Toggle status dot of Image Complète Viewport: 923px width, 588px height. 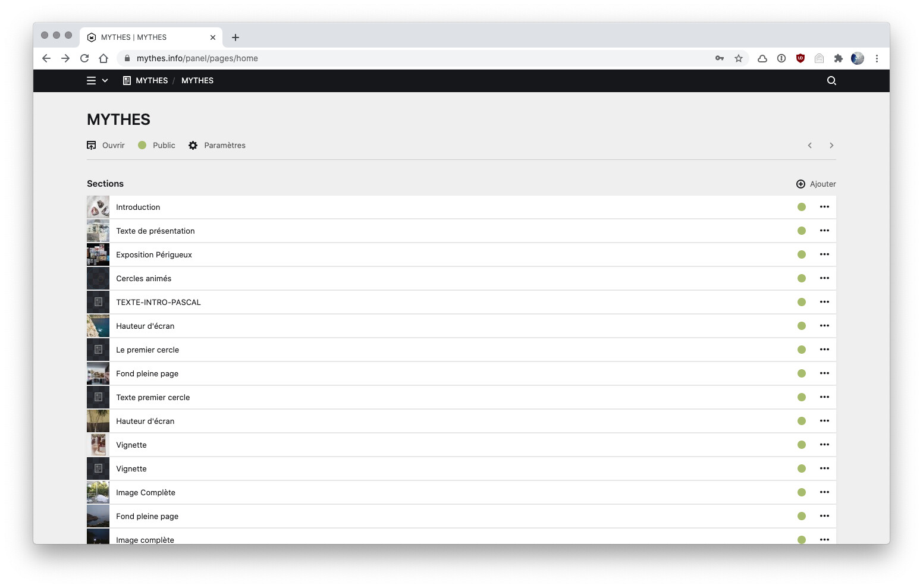[802, 493]
